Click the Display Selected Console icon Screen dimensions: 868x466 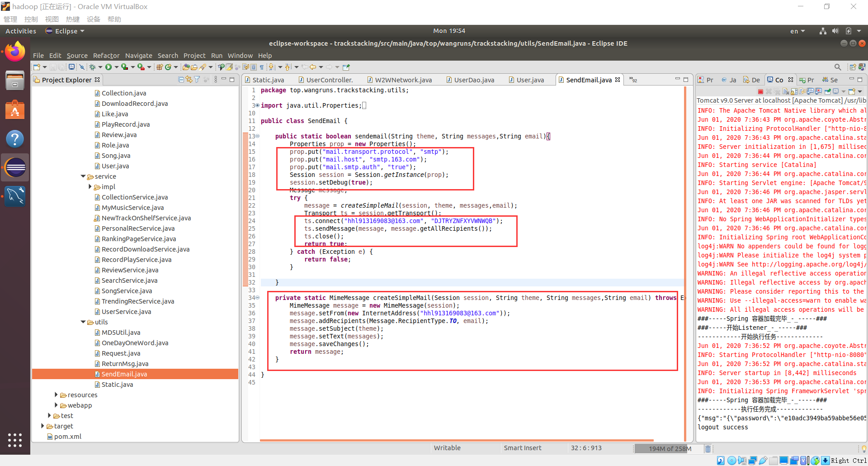coord(835,91)
